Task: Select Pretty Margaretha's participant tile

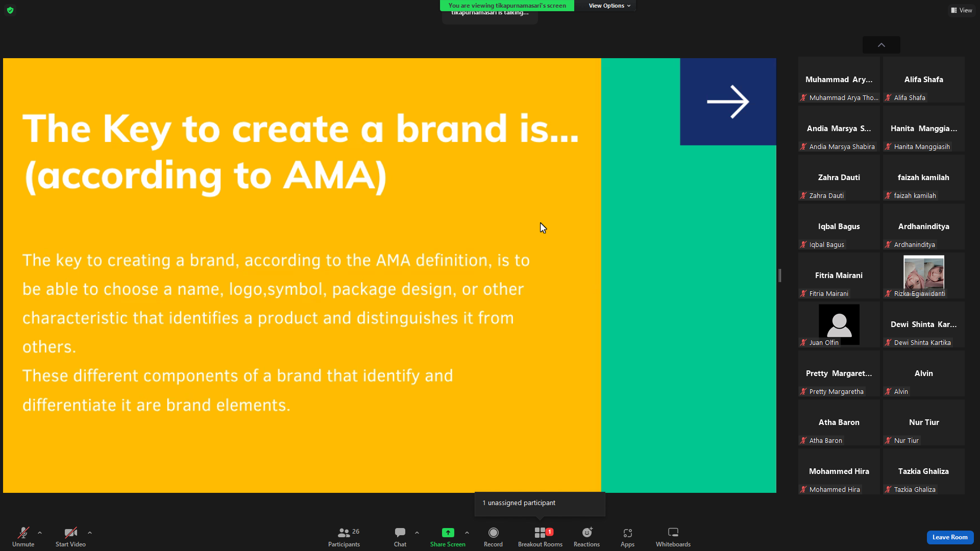Action: [x=839, y=373]
